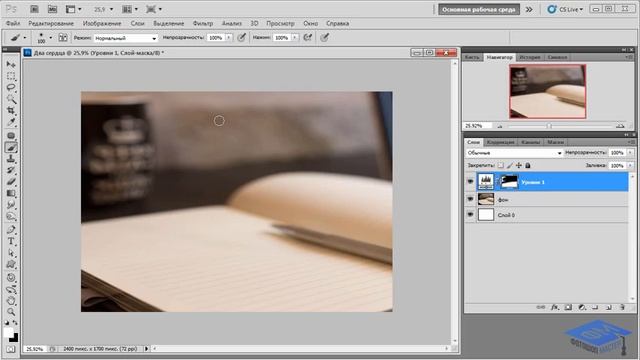Toggle lock image pixels brush icon

point(510,165)
